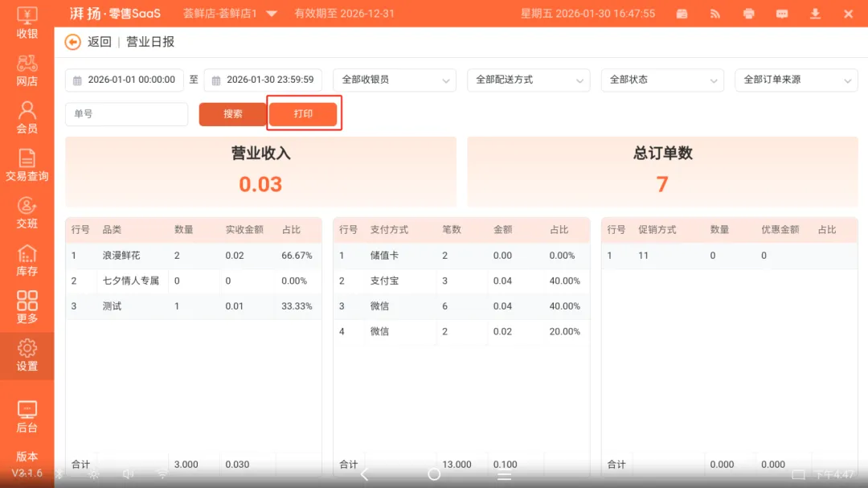Edit the end date 2026-01-30 23:59:59
This screenshot has width=868, height=488.
(x=264, y=80)
